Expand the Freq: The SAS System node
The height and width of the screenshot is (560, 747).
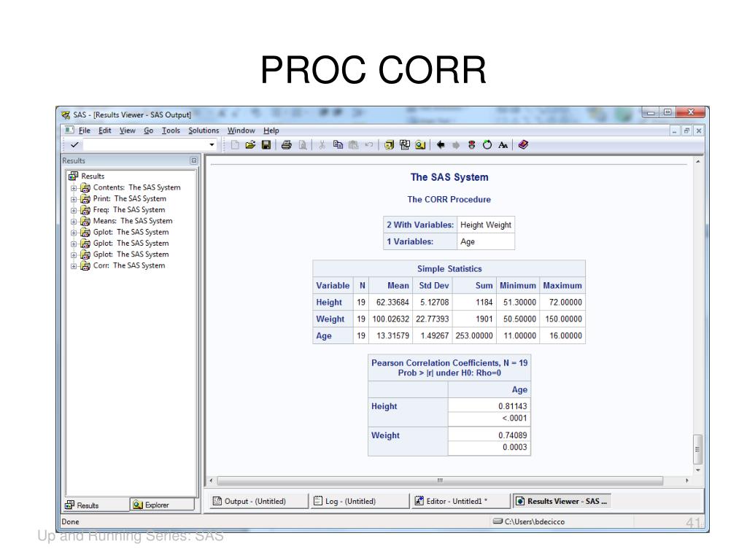coord(74,211)
